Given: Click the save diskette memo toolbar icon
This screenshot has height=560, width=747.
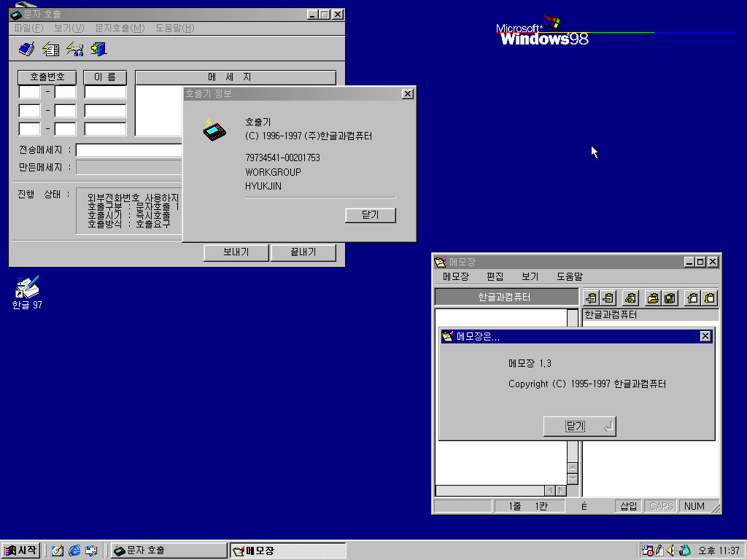Looking at the screenshot, I should pos(670,298).
